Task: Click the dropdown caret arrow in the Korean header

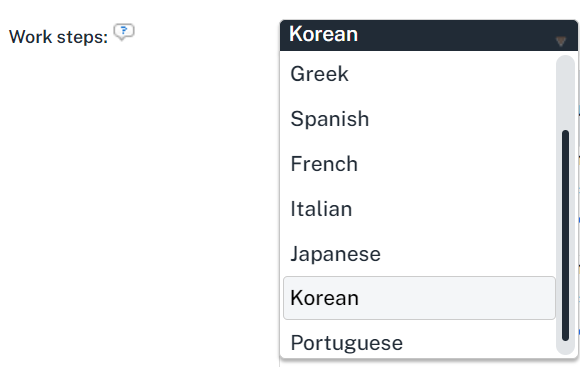Action: (561, 41)
